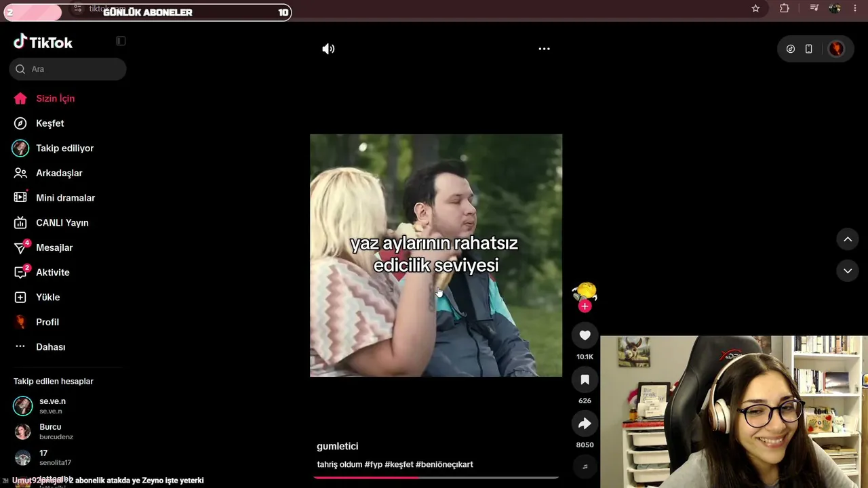Open the creator's emoji avatar
Image resolution: width=868 pixels, height=488 pixels.
pos(585,291)
